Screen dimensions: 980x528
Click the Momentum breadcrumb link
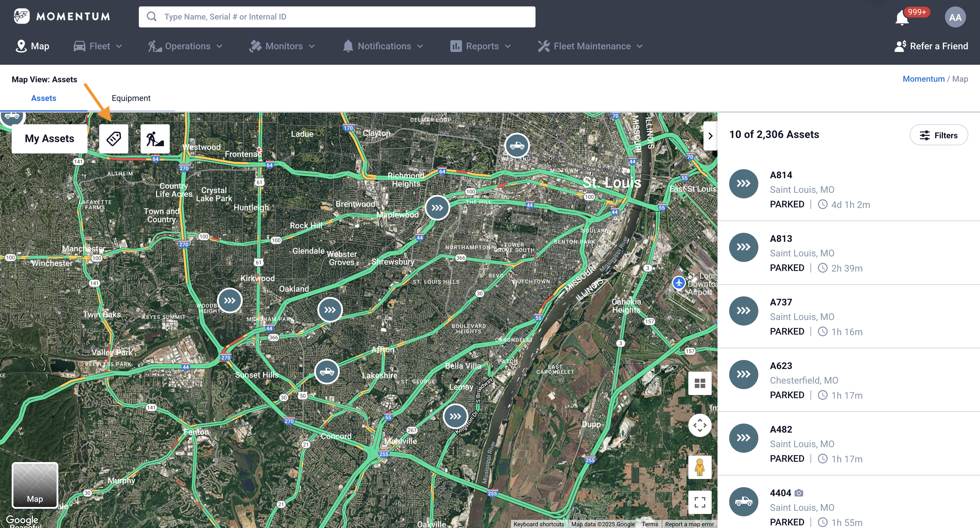(x=923, y=79)
